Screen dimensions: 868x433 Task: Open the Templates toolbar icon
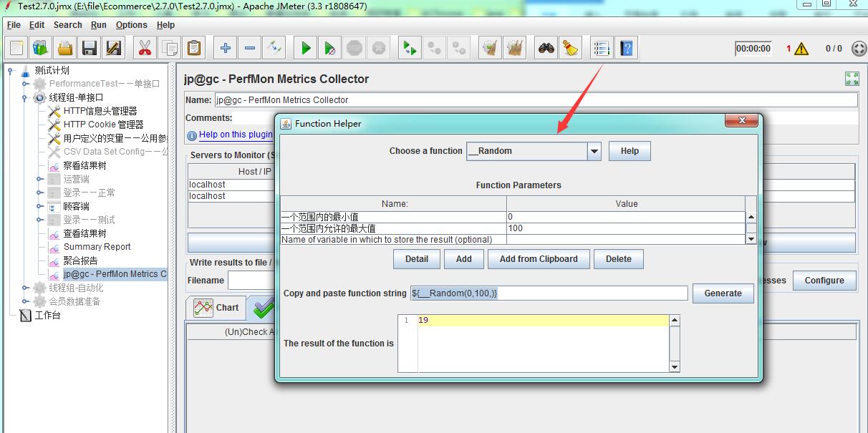point(40,48)
